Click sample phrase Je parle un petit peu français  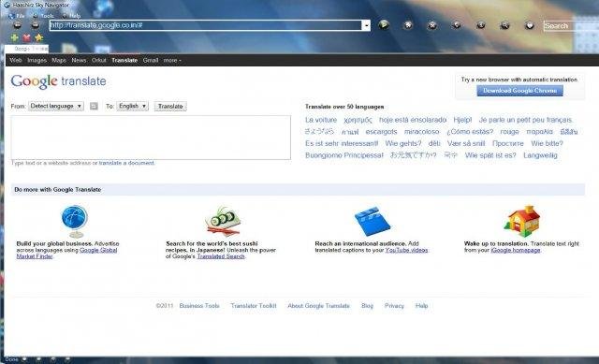click(x=526, y=120)
